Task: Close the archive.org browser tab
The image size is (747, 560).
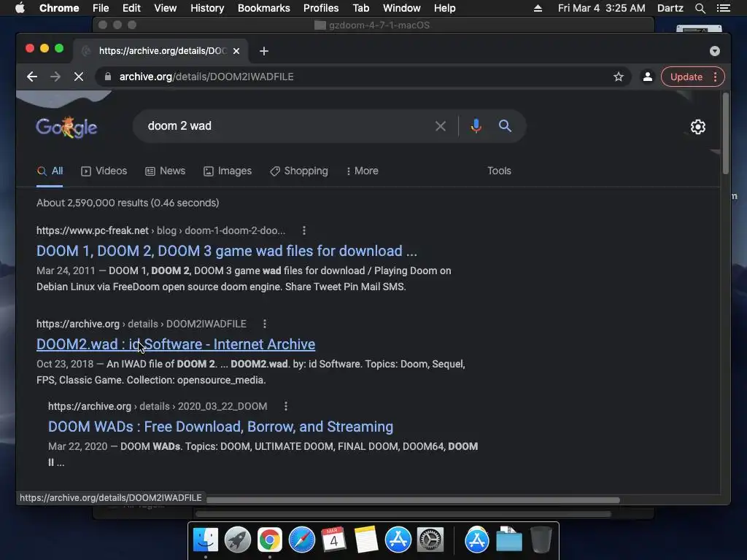Action: click(x=236, y=51)
